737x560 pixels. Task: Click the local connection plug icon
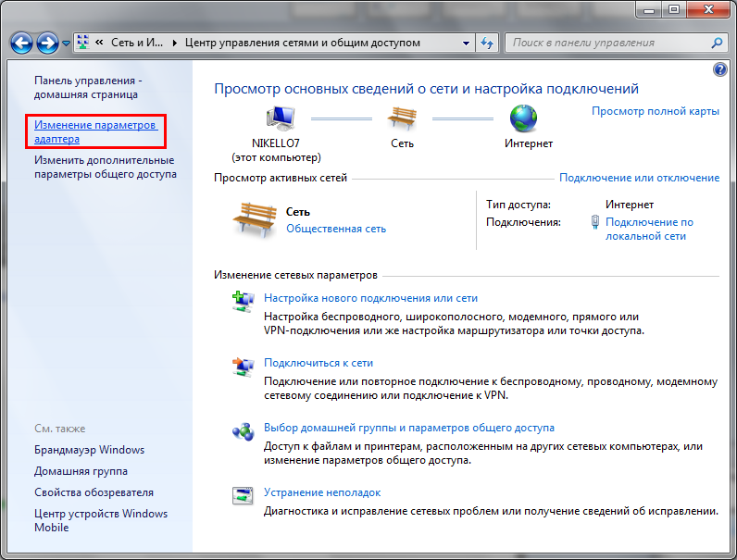click(x=595, y=222)
